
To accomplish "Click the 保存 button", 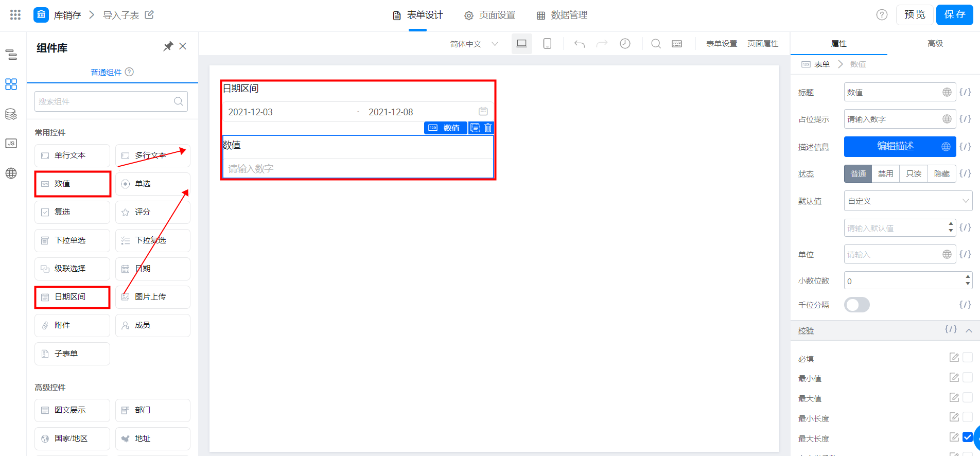I will click(955, 15).
